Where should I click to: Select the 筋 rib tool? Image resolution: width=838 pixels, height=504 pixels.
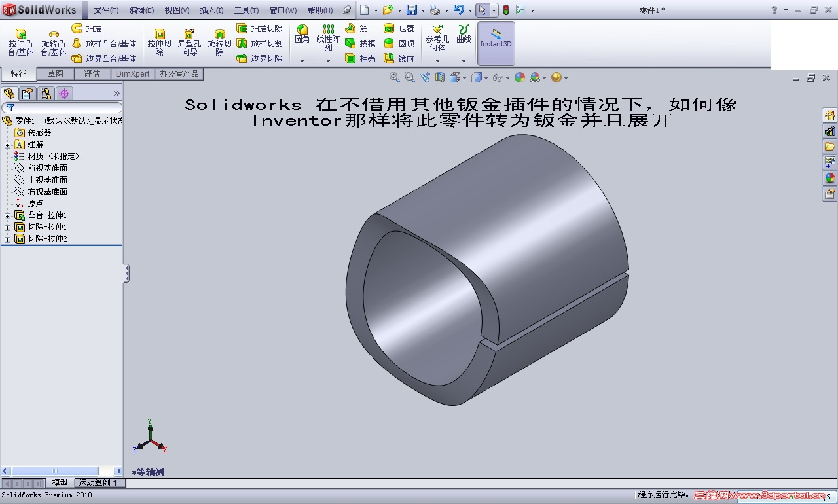point(356,29)
